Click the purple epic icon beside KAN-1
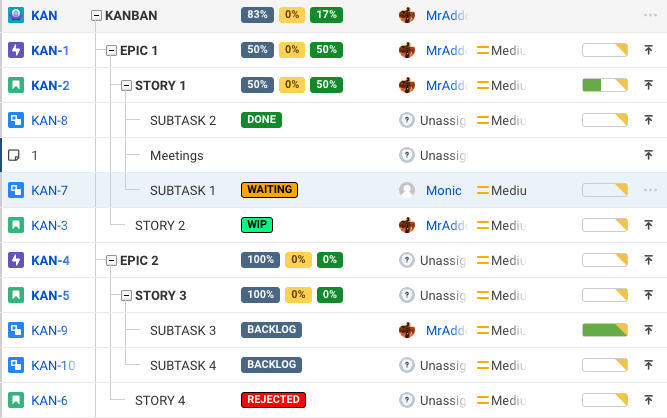Screen dimensions: 667x418 (x=15, y=51)
